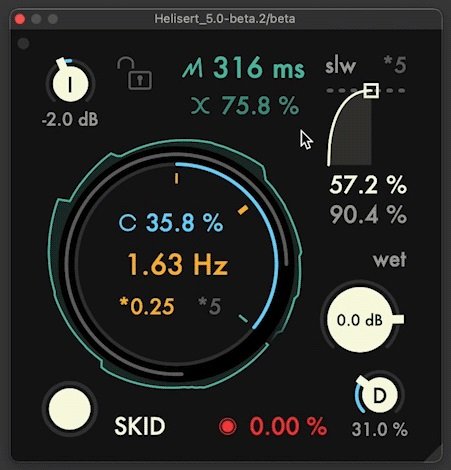Click the crossfade X icon beside 75.8 %
Image resolution: width=451 pixels, height=470 pixels.
(x=201, y=106)
